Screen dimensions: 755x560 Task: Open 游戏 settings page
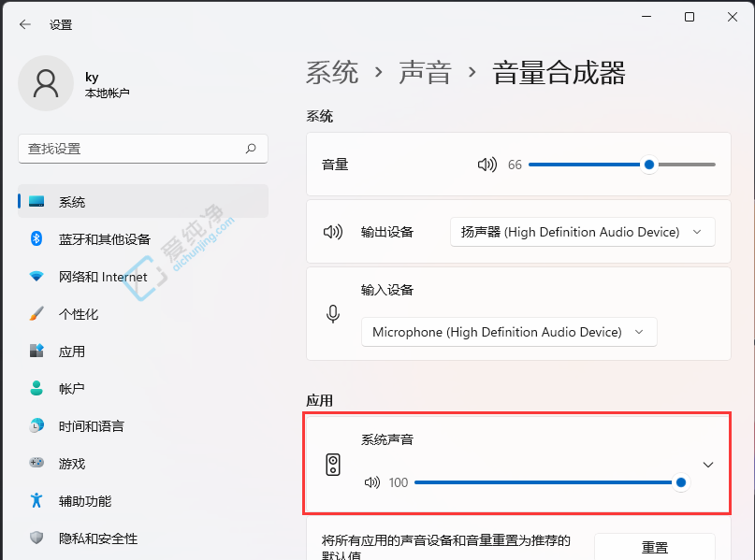[x=143, y=463]
